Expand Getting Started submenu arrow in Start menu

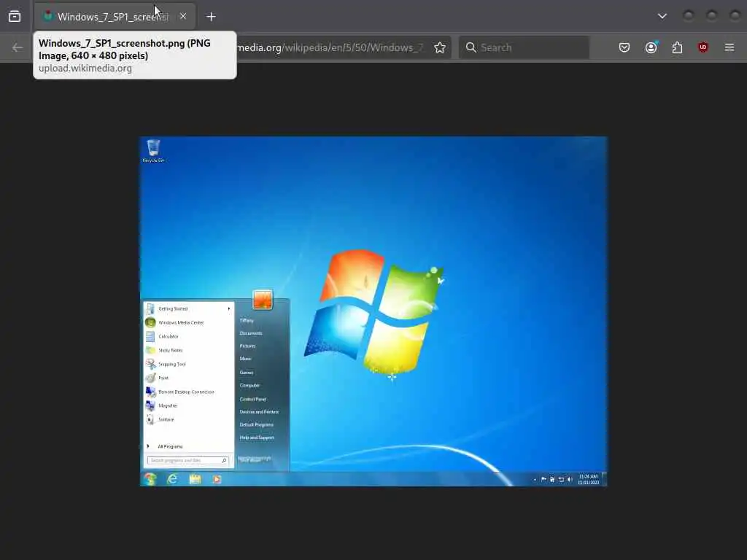(x=228, y=308)
